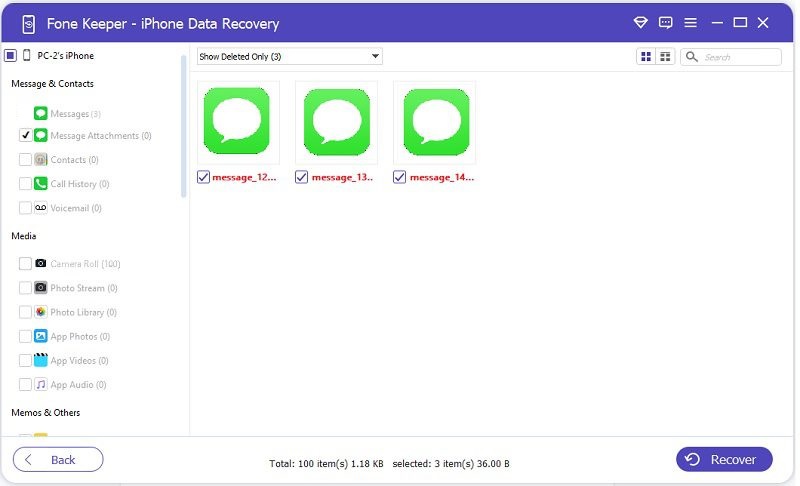Click the Camera Roll icon
Image resolution: width=800 pixels, height=486 pixels.
point(41,264)
